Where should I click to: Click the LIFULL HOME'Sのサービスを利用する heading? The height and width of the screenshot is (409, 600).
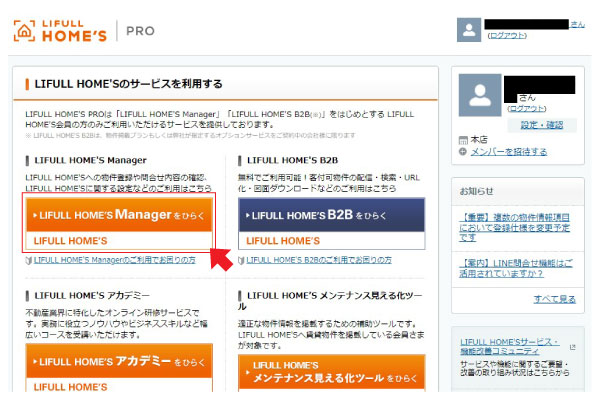[128, 84]
